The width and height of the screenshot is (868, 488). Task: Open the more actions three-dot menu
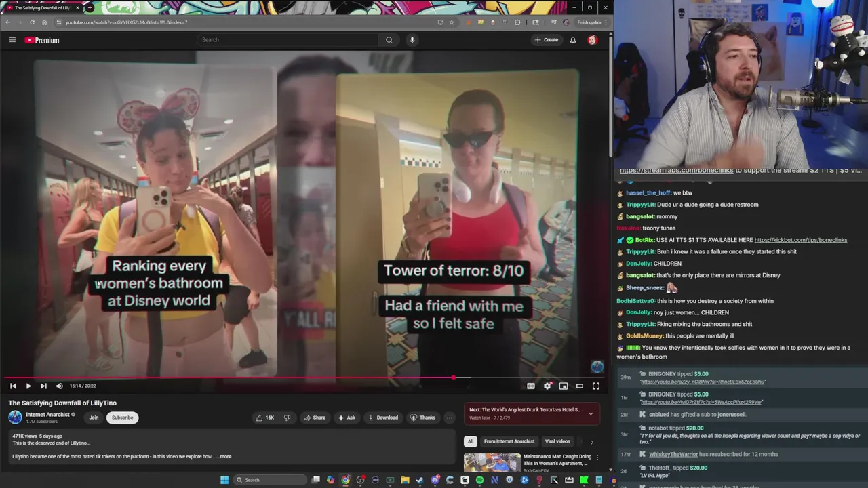(449, 418)
